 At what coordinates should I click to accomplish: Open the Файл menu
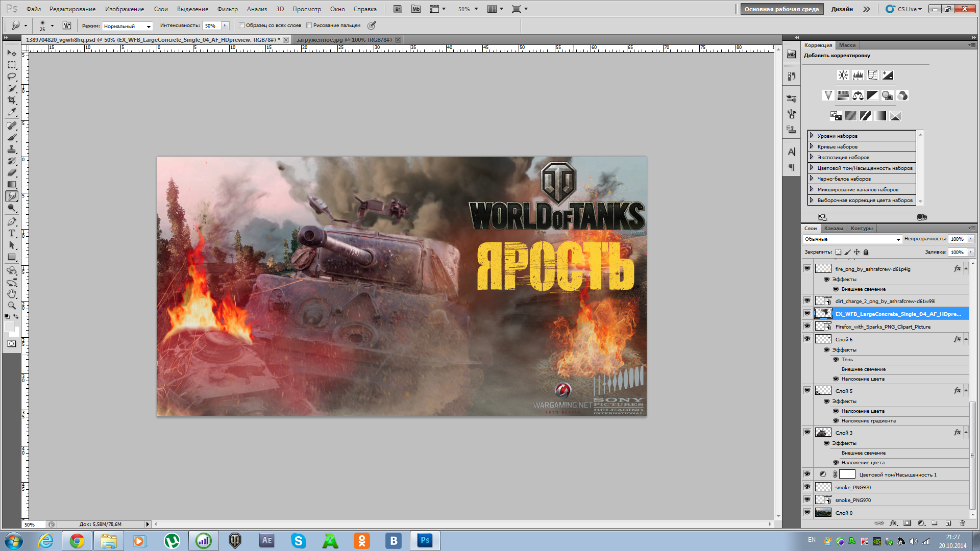point(34,9)
